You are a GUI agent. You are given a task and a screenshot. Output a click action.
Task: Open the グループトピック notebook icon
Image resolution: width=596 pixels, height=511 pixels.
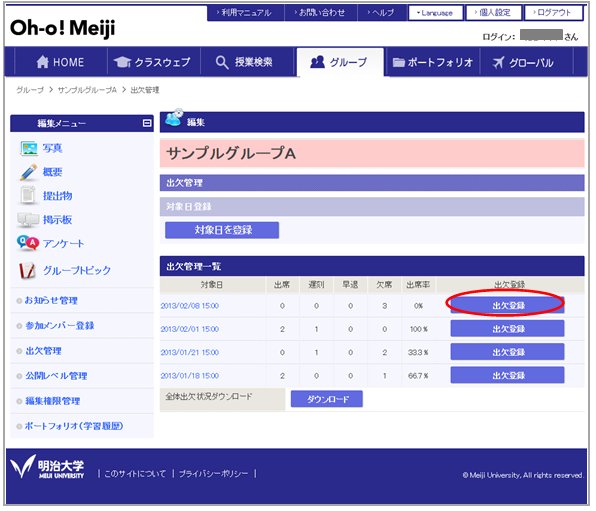tap(27, 270)
